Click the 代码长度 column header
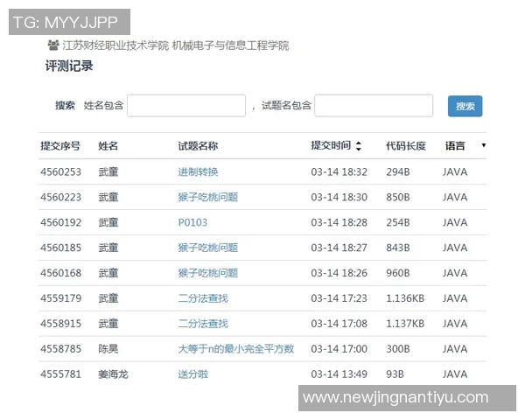This screenshot has height=420, width=525. click(x=406, y=146)
